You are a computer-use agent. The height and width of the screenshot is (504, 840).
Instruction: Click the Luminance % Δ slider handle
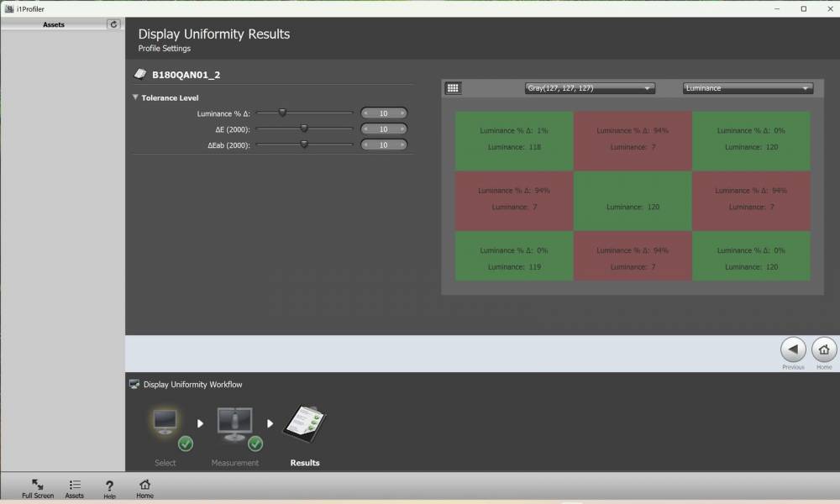click(x=283, y=113)
